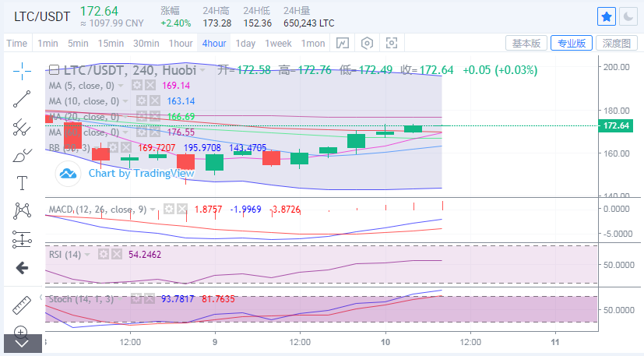Click the 10 date marker on time axis
Viewport: 644px width, 356px height.
385,342
